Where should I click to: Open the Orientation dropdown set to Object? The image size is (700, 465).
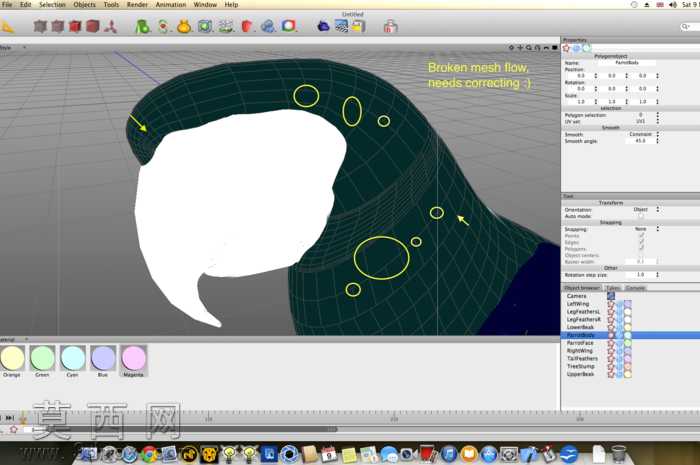click(642, 209)
